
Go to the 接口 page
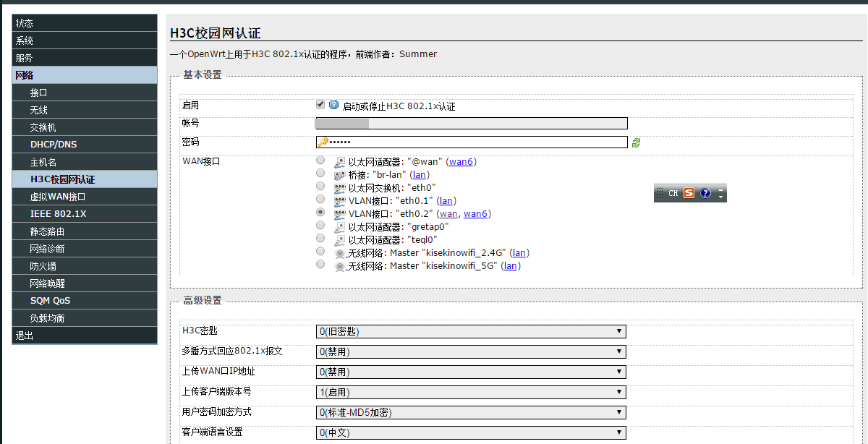point(85,93)
